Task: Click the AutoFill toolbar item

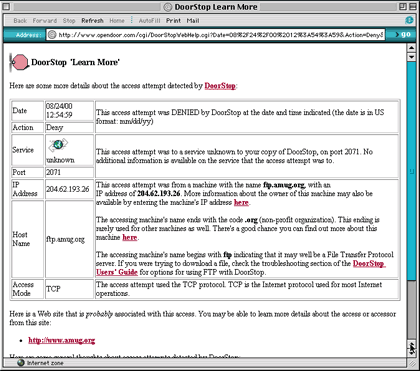Action: click(149, 21)
